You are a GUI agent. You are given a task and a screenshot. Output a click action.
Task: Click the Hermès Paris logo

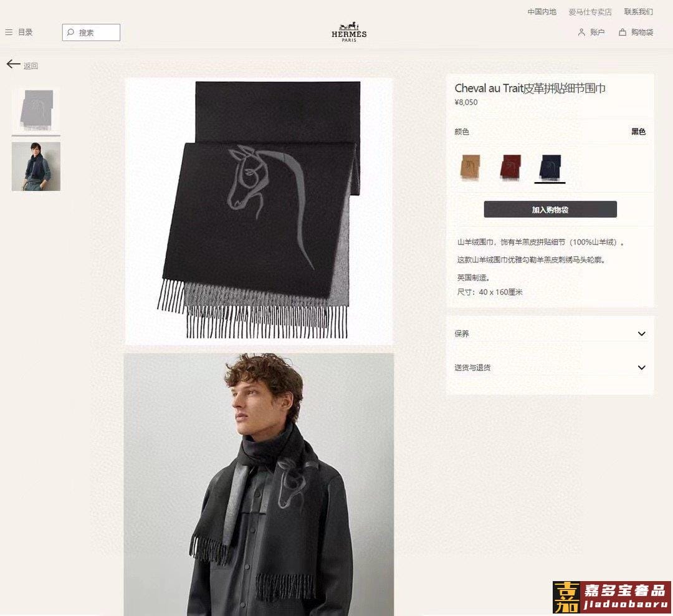click(349, 32)
